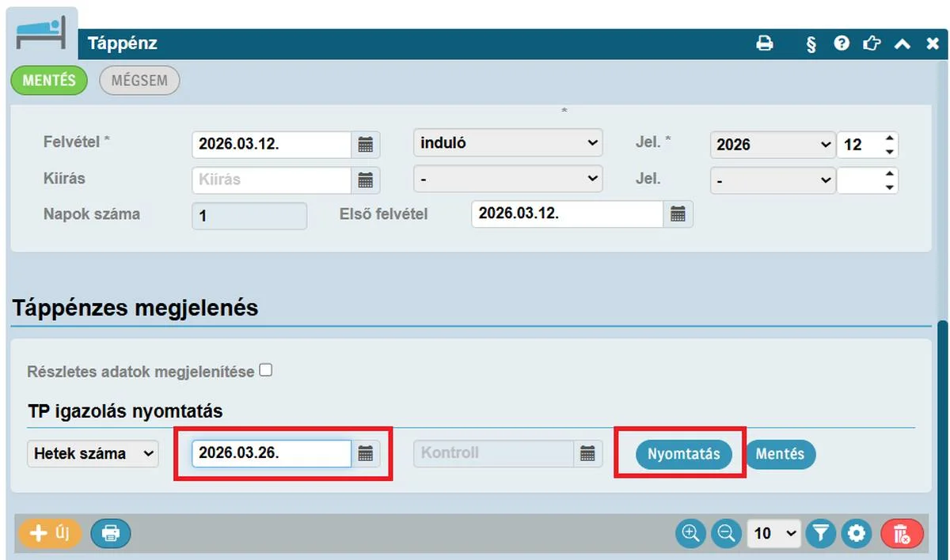Click the Első felvétel date field
The image size is (950, 560).
(x=567, y=214)
